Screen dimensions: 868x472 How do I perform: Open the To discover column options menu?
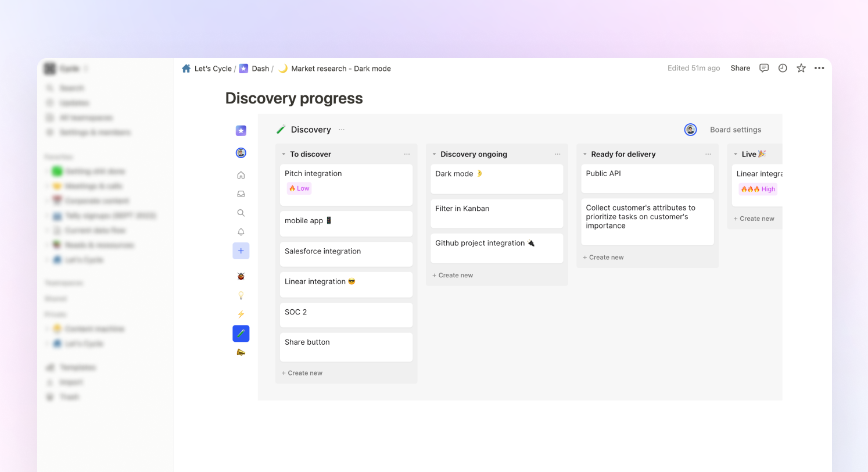point(407,155)
